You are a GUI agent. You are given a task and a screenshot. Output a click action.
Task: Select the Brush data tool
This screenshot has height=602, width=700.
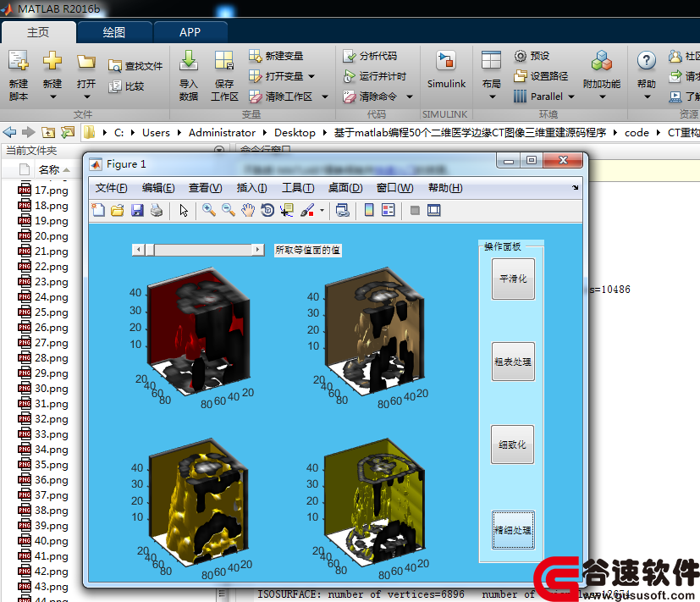(307, 210)
